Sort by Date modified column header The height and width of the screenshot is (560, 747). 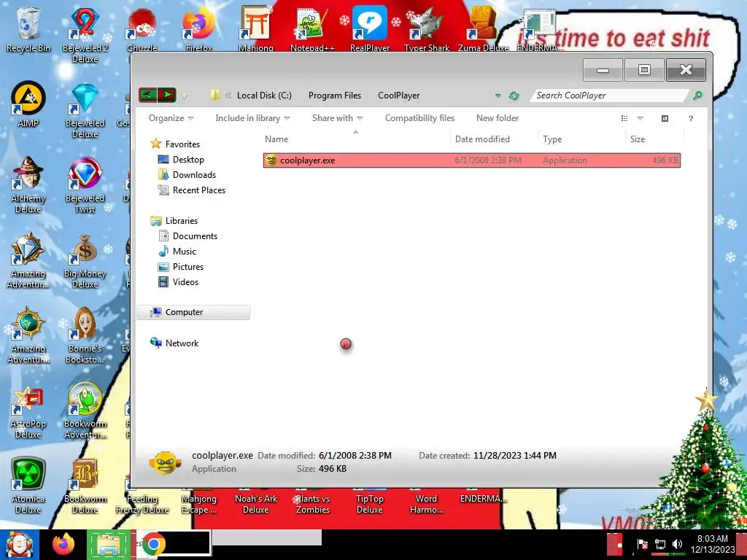coord(494,139)
